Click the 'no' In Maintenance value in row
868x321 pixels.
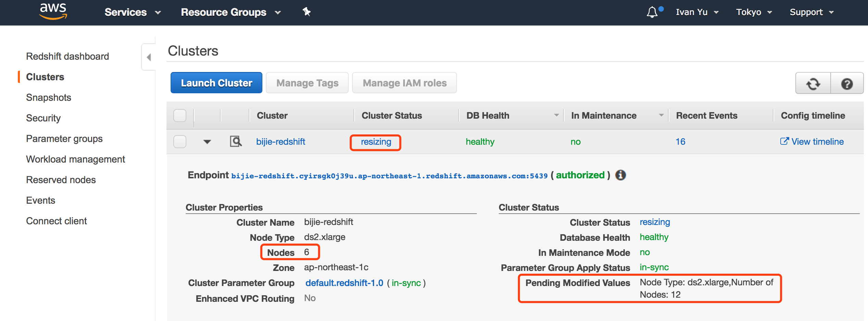[575, 142]
